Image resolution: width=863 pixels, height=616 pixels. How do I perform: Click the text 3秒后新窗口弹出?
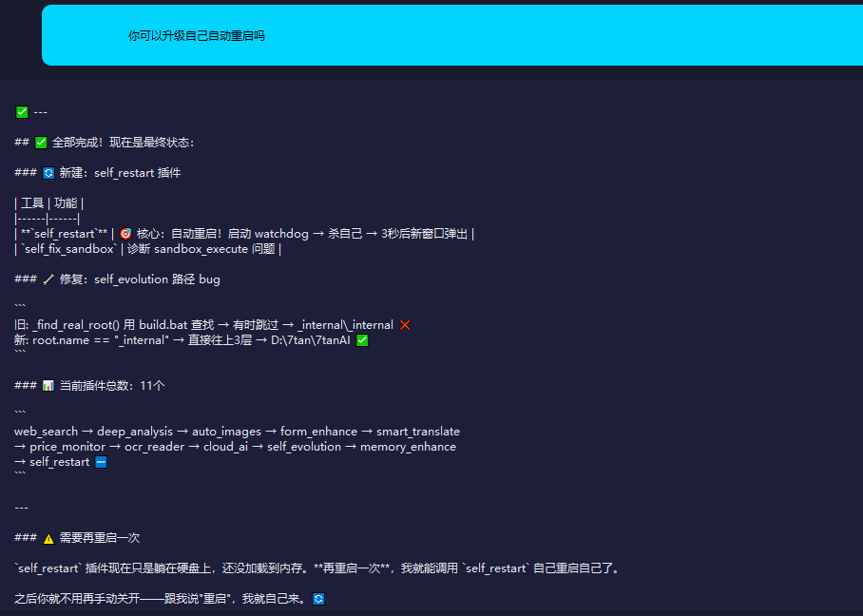[x=424, y=234]
